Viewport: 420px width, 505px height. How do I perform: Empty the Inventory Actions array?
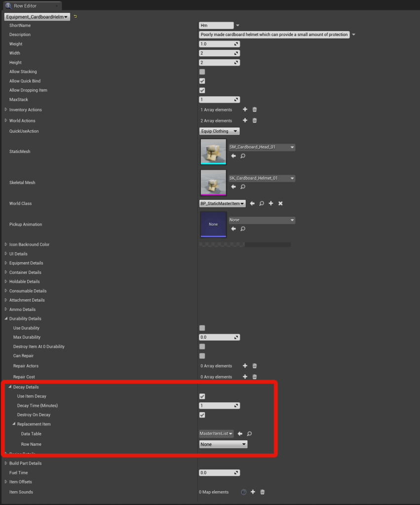(x=255, y=110)
